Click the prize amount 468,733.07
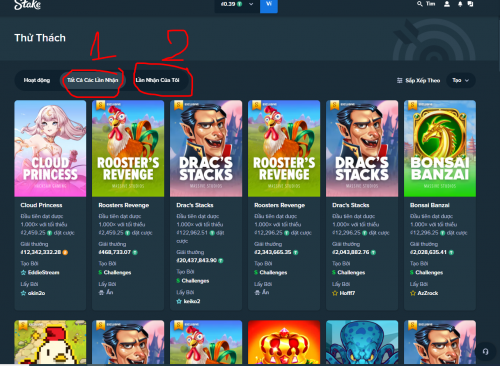Viewport: 500px width, 366px height. click(x=115, y=252)
